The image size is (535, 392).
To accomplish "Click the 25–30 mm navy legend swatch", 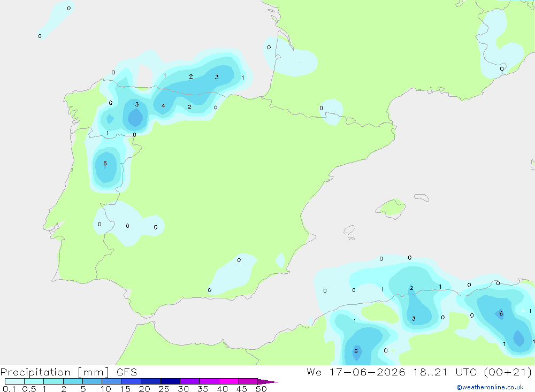I will (170, 381).
